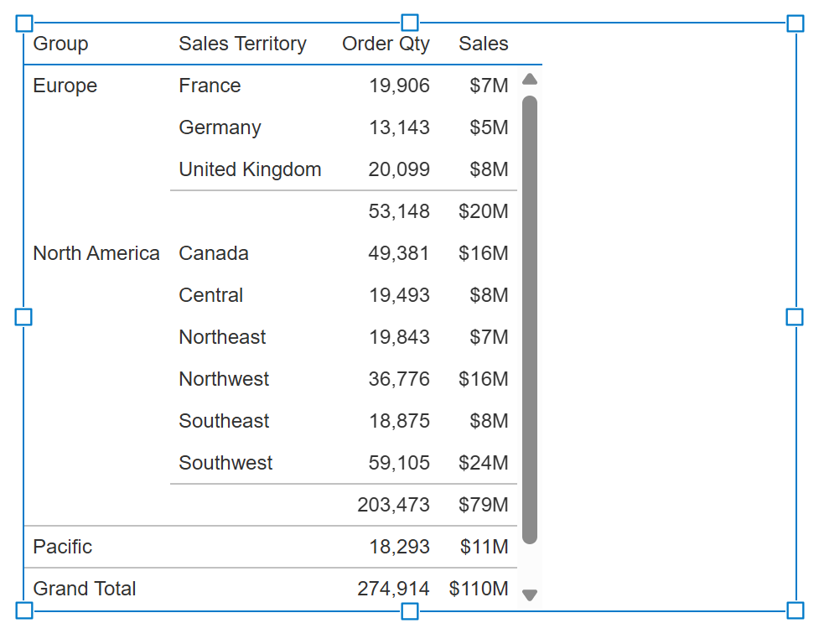Image resolution: width=824 pixels, height=644 pixels.
Task: Click the scrollbar up arrow
Action: tap(529, 78)
